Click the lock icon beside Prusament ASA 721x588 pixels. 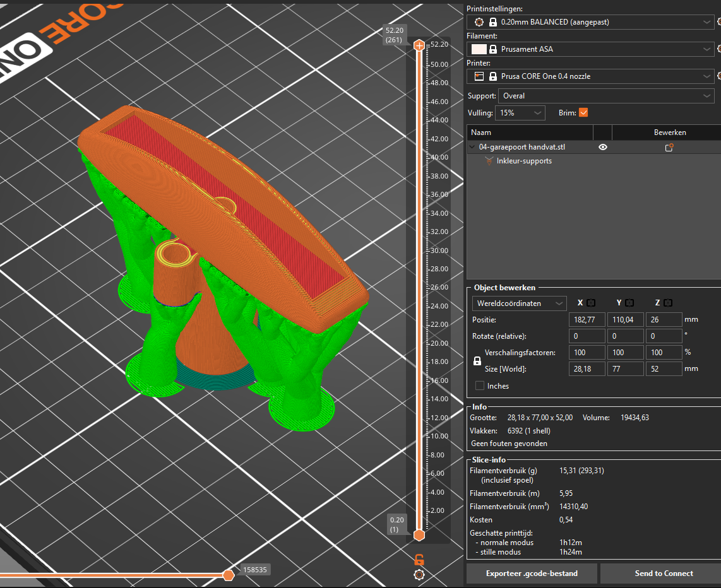(493, 49)
